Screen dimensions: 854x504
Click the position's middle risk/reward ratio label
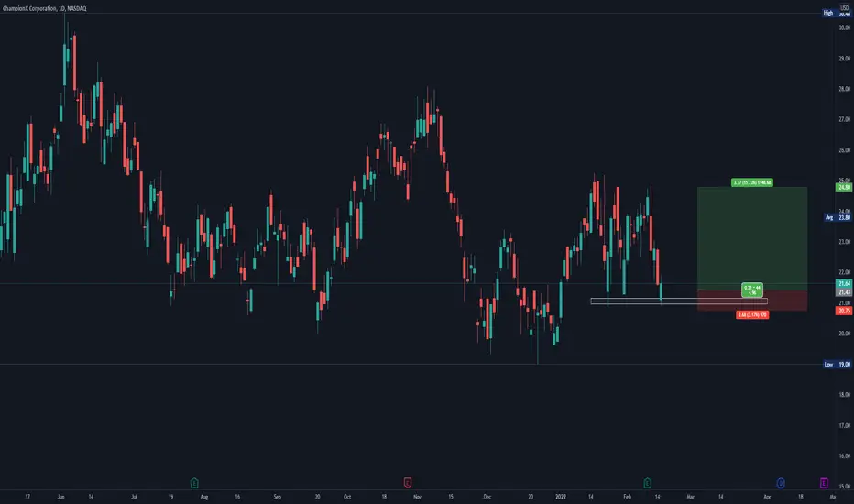tap(752, 290)
